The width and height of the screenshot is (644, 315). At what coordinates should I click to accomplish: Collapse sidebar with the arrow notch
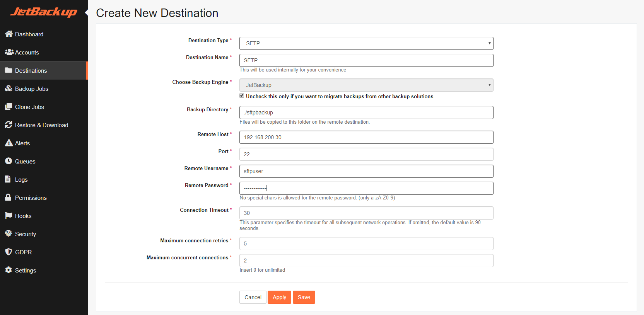87,13
